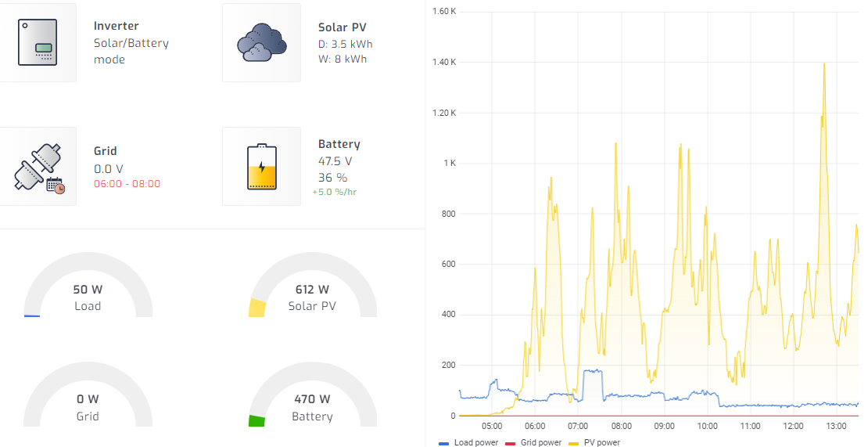868x447 pixels.
Task: Click the Solar PV cloud icon
Action: click(262, 42)
